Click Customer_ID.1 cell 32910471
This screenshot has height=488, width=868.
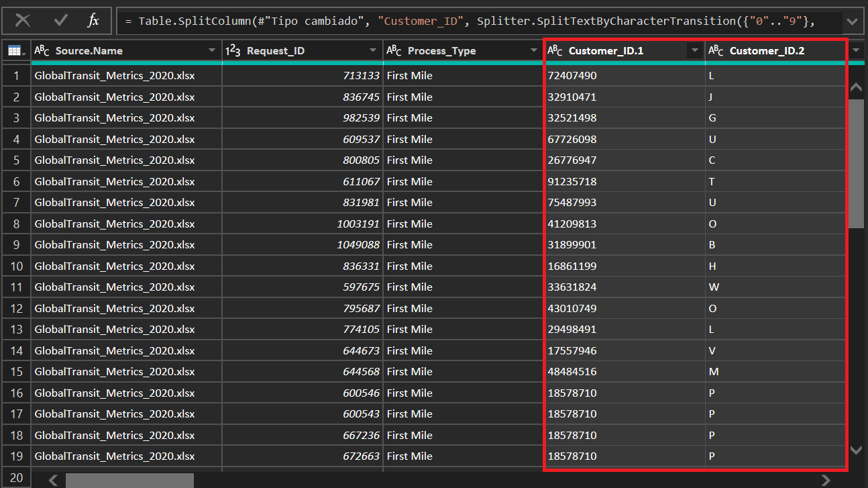tap(625, 97)
